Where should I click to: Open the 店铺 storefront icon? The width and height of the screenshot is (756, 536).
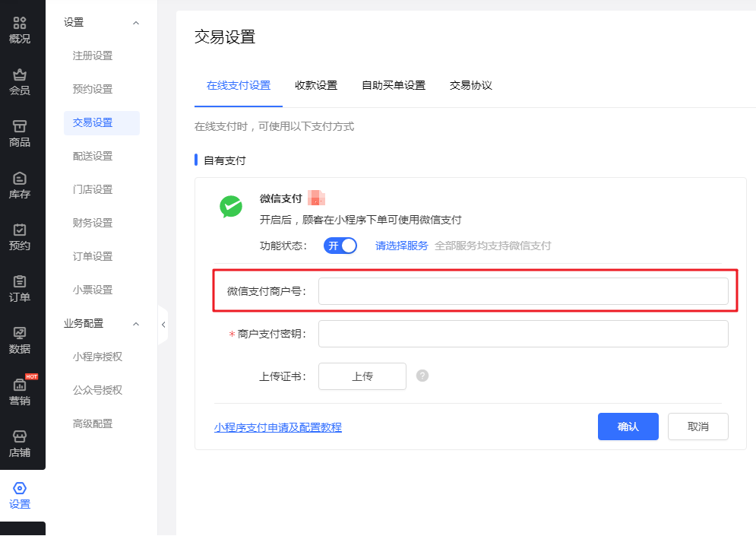coord(20,436)
